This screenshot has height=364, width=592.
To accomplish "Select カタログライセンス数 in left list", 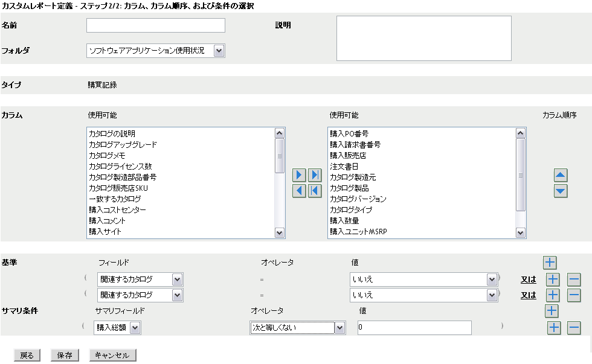I will (120, 166).
